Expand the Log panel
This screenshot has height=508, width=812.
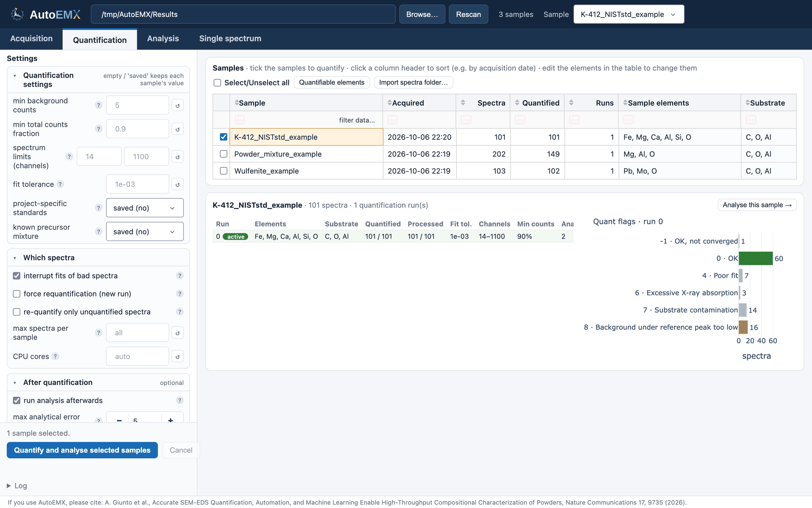(17, 486)
